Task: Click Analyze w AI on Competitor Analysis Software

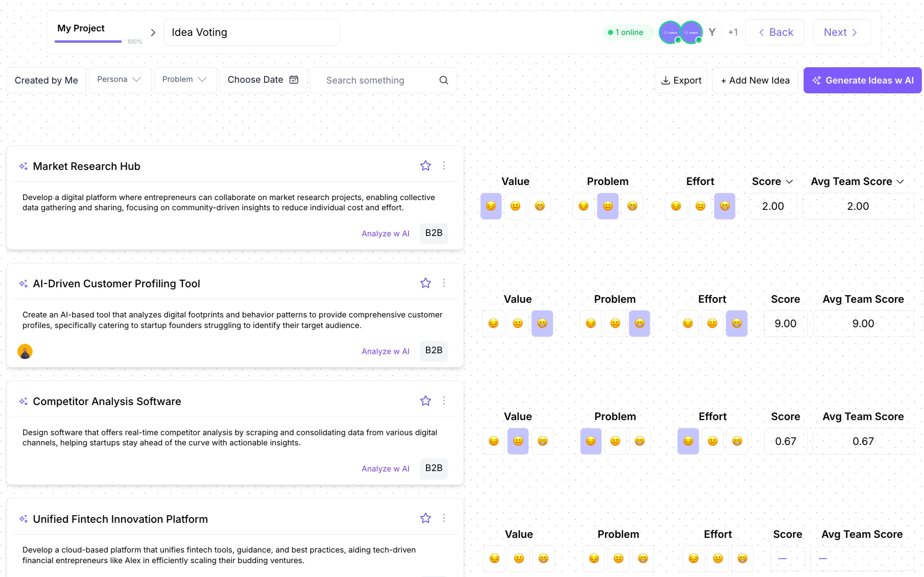Action: 385,469
